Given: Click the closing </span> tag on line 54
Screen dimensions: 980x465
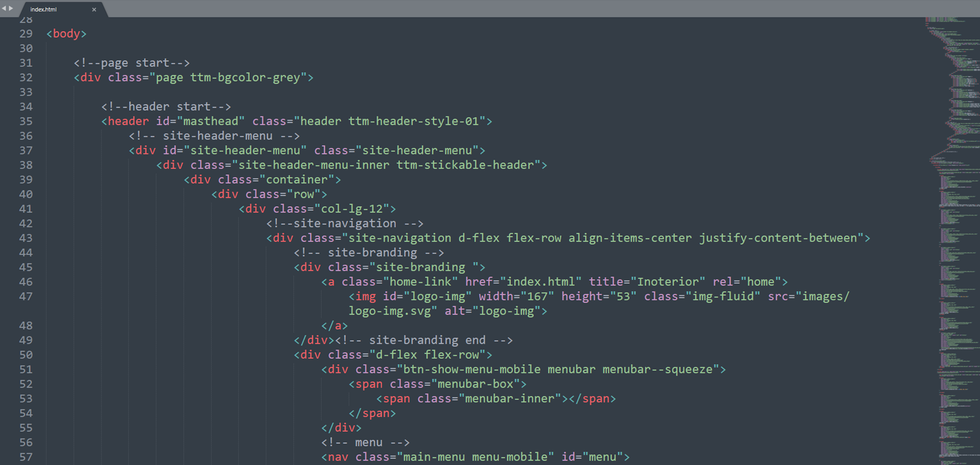Looking at the screenshot, I should [x=372, y=414].
